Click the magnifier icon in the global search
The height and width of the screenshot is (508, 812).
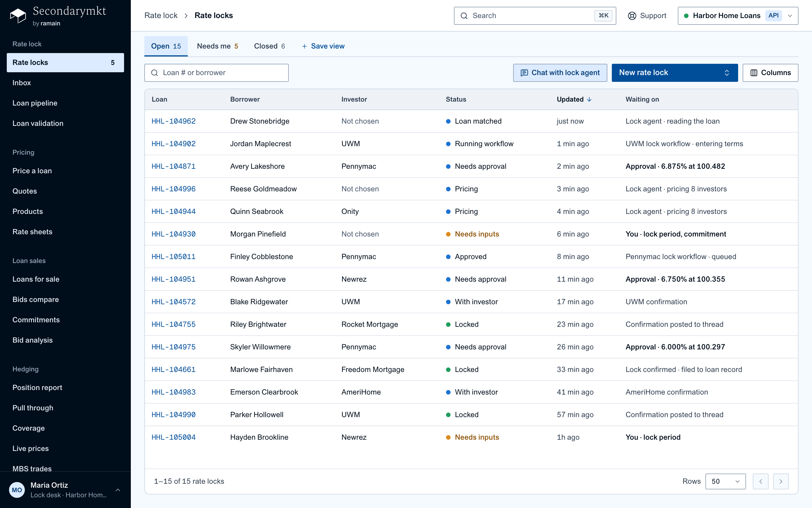(x=464, y=16)
